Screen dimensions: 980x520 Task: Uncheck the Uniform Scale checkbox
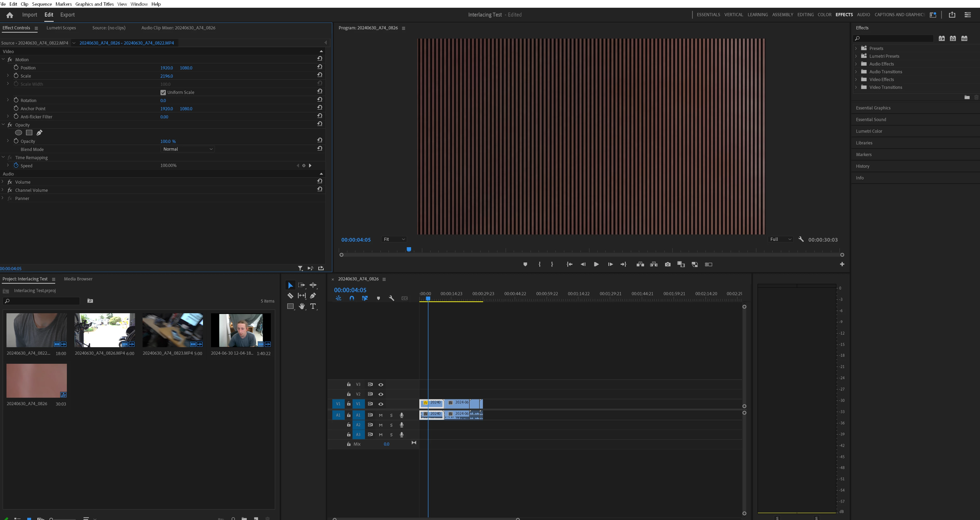(163, 92)
